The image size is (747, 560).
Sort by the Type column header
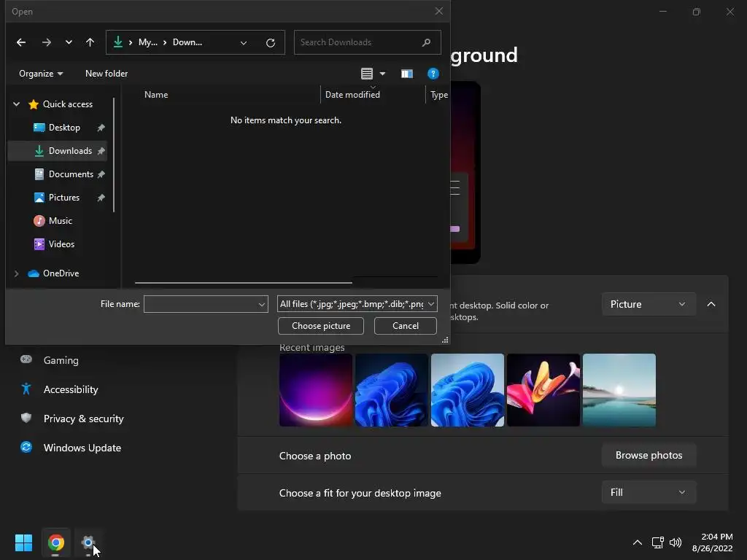(x=438, y=95)
